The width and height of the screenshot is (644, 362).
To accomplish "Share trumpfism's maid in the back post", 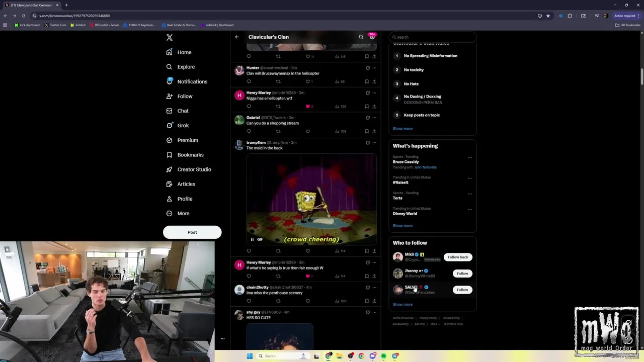I will click(x=374, y=251).
